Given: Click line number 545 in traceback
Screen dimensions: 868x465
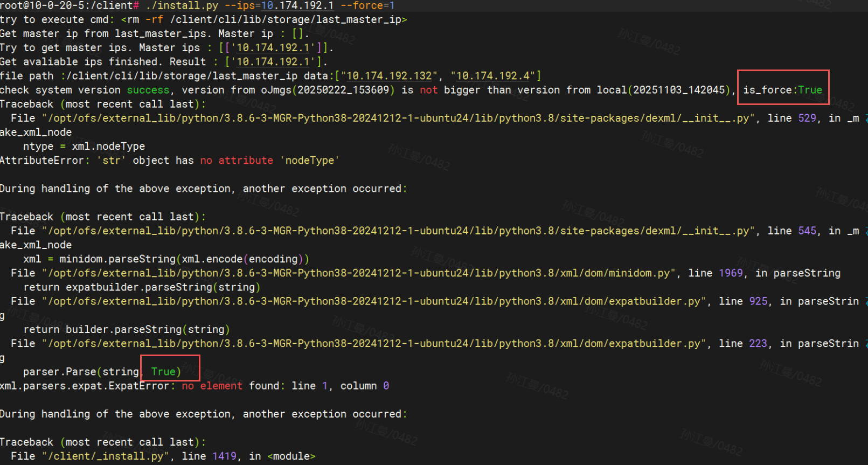Looking at the screenshot, I should [807, 231].
